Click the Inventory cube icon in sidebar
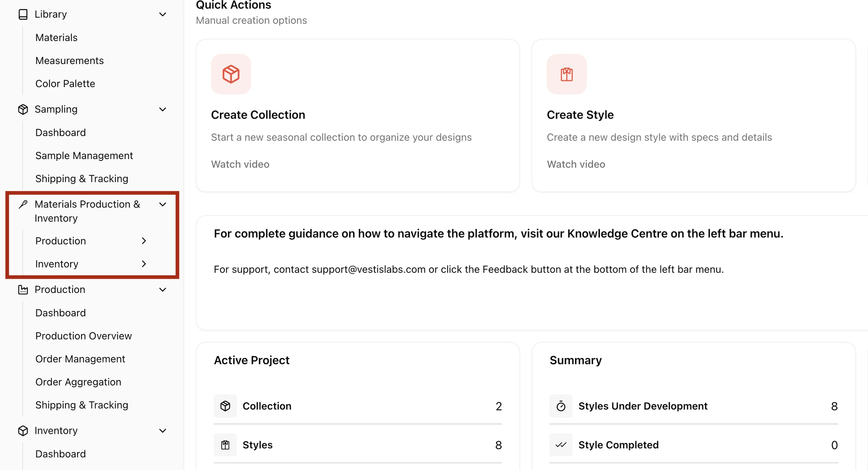This screenshot has width=868, height=470. click(x=23, y=431)
